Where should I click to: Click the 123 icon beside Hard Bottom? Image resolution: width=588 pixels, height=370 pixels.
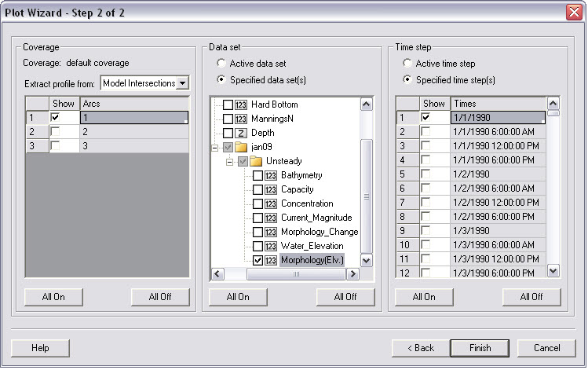pyautogui.click(x=241, y=104)
